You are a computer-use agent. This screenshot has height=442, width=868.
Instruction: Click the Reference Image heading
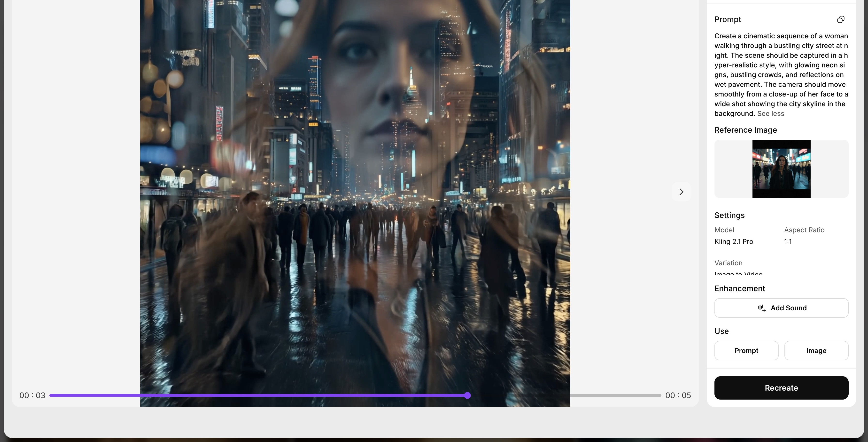point(745,130)
